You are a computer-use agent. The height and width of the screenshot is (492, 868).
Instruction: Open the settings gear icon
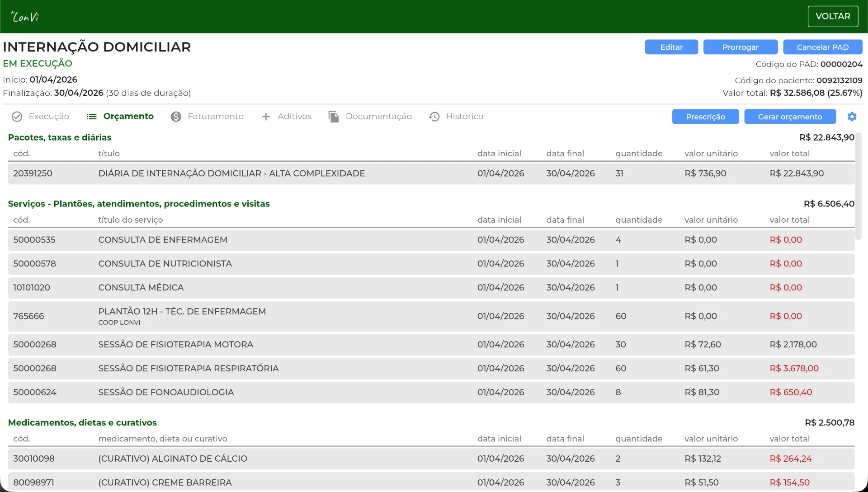pos(852,117)
